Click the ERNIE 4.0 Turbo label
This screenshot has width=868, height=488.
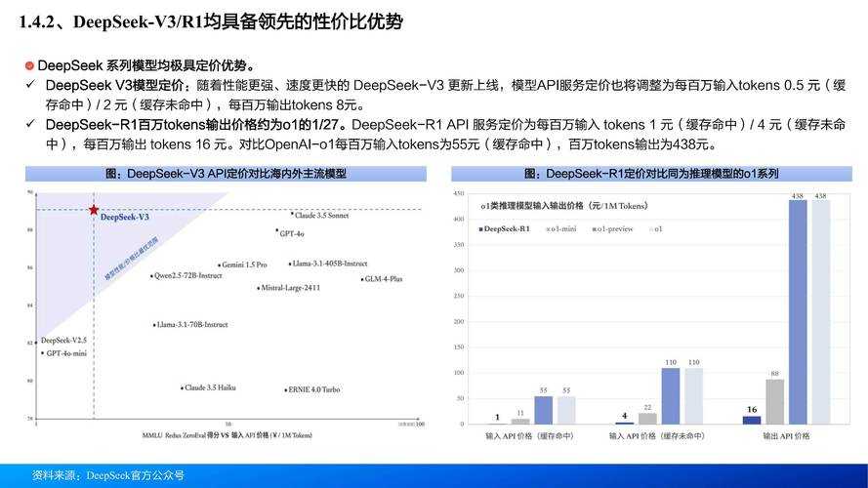(313, 389)
